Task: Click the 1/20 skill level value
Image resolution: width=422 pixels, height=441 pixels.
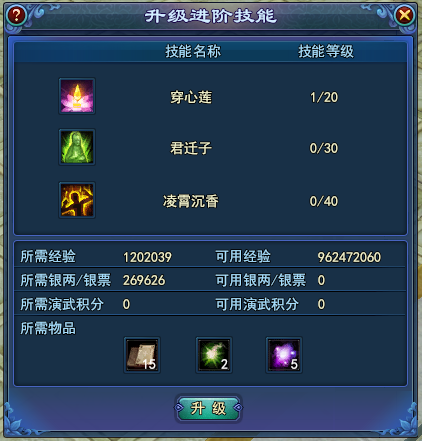Action: pos(324,97)
